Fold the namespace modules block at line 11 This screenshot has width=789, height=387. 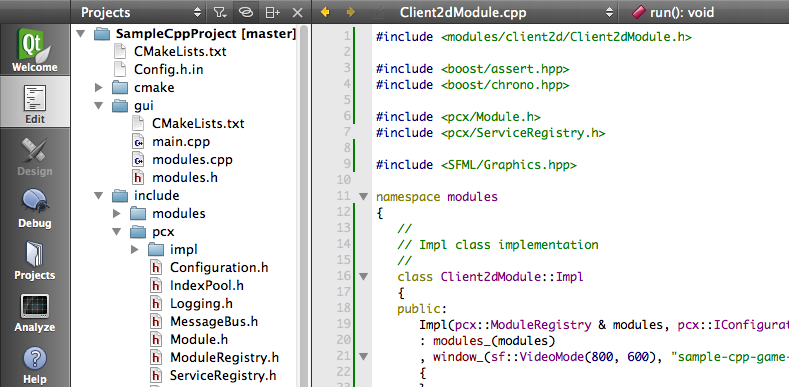362,196
